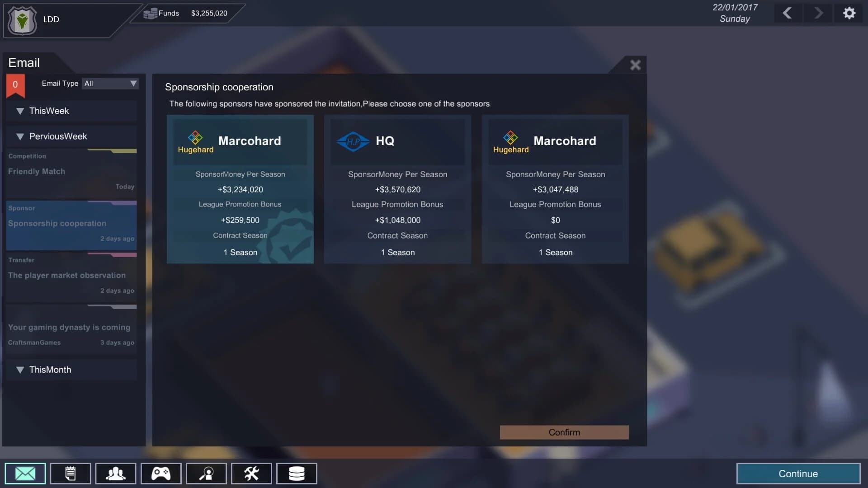This screenshot has width=868, height=488.
Task: Select the gamepad match icon
Action: pyautogui.click(x=160, y=473)
